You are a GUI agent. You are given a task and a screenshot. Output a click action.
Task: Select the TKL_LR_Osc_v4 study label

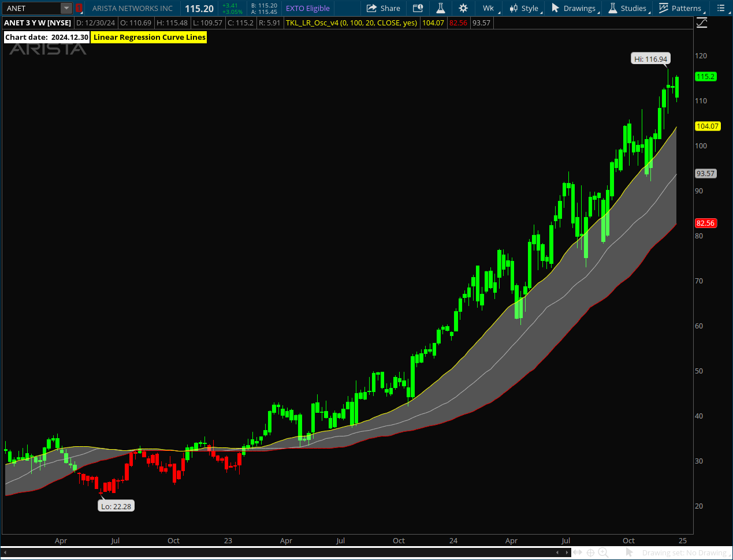(x=351, y=23)
